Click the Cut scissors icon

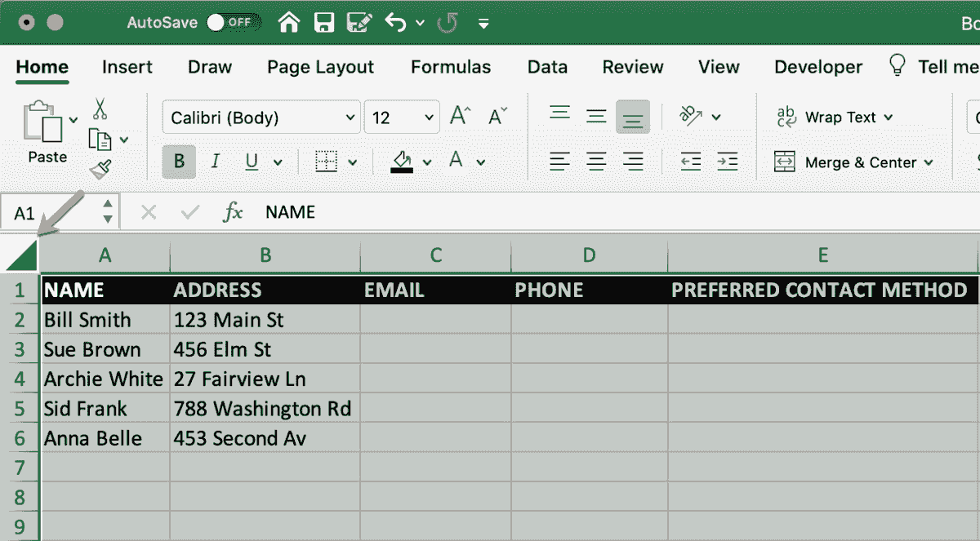[98, 107]
